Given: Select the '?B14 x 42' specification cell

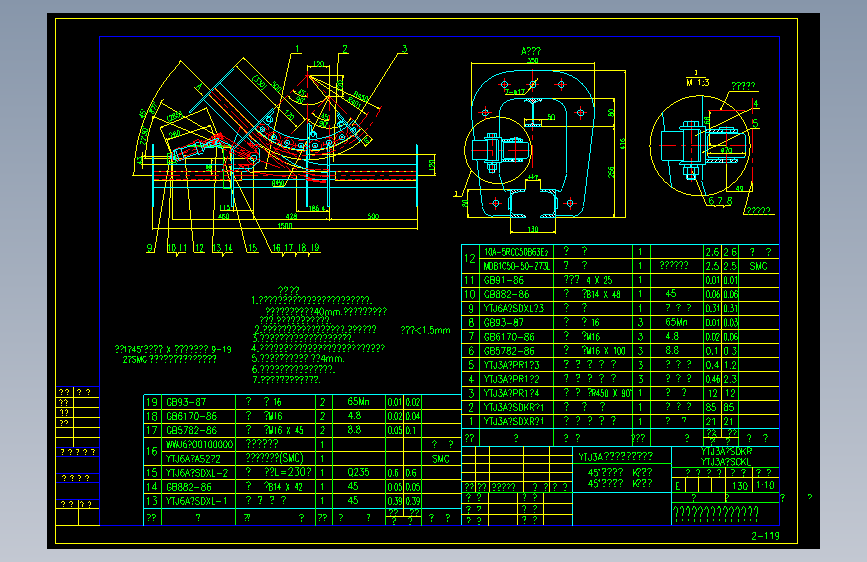Looking at the screenshot, I should coord(283,487).
